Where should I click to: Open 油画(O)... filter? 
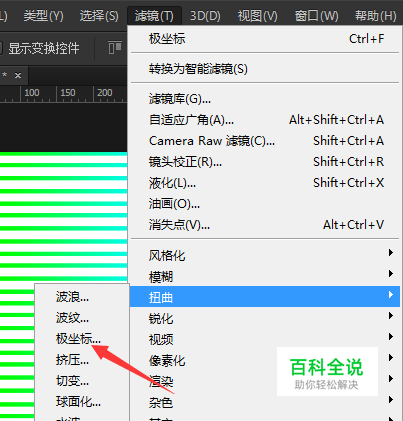pos(265,204)
